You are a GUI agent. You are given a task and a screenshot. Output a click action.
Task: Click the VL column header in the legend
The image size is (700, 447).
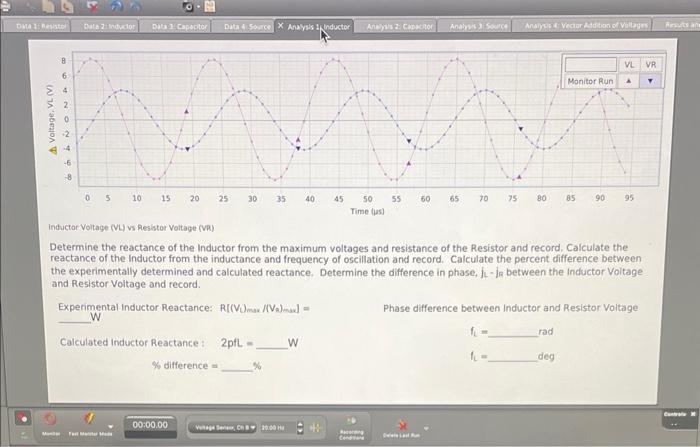(x=629, y=65)
